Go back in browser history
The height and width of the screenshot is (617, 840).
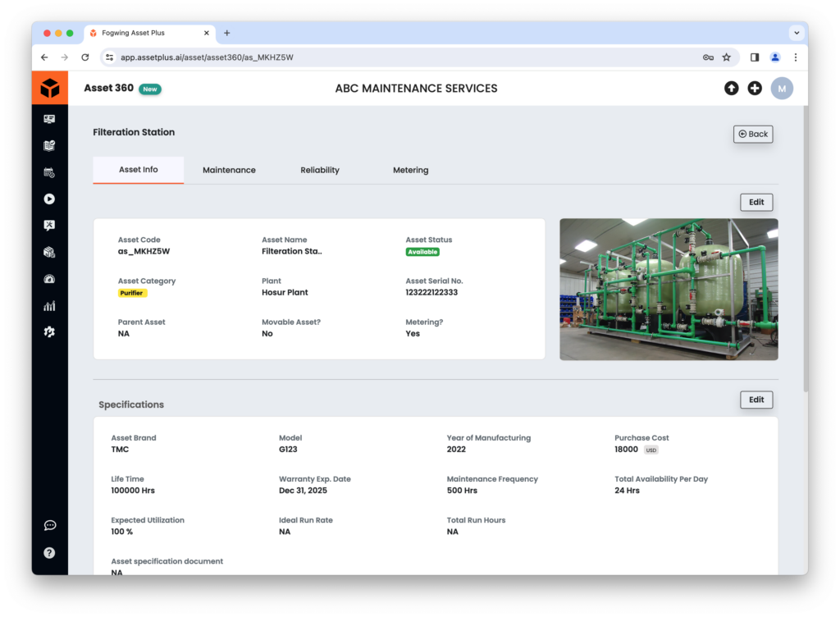[44, 57]
